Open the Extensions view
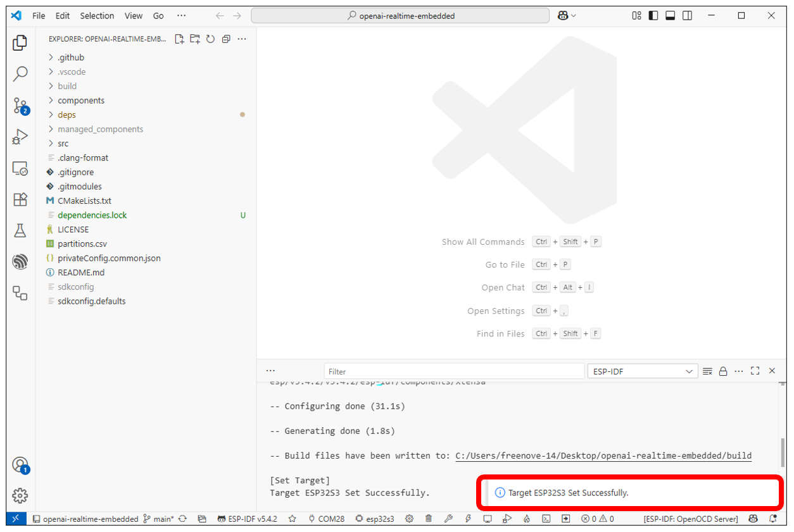 [20, 199]
